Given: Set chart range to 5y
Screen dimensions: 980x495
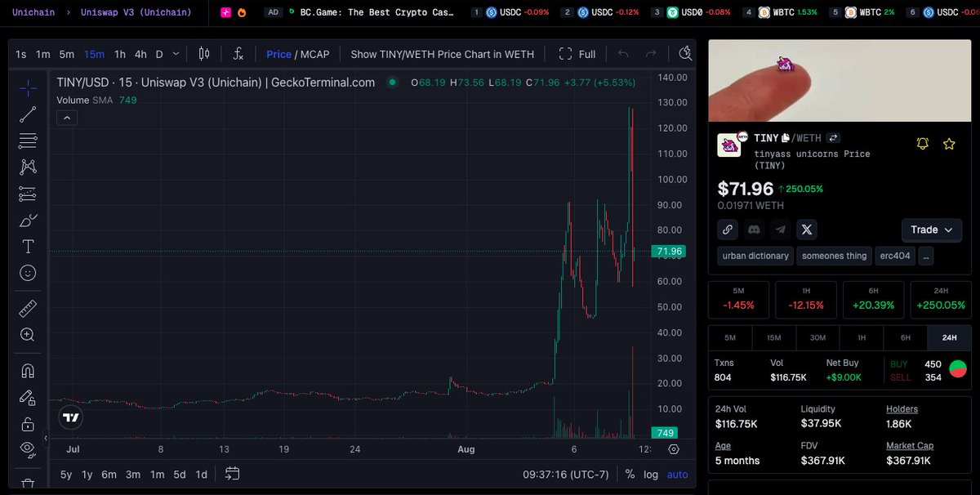Looking at the screenshot, I should click(x=66, y=474).
